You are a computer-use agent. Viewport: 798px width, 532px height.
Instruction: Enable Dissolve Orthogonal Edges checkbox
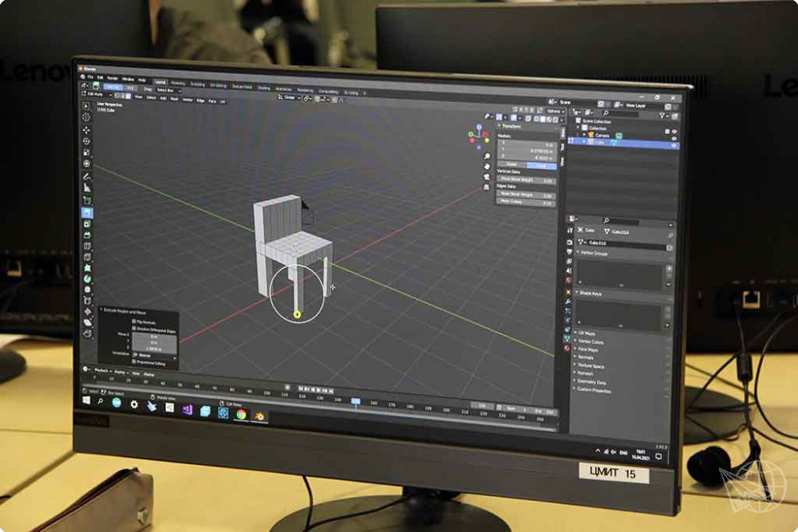(x=134, y=329)
